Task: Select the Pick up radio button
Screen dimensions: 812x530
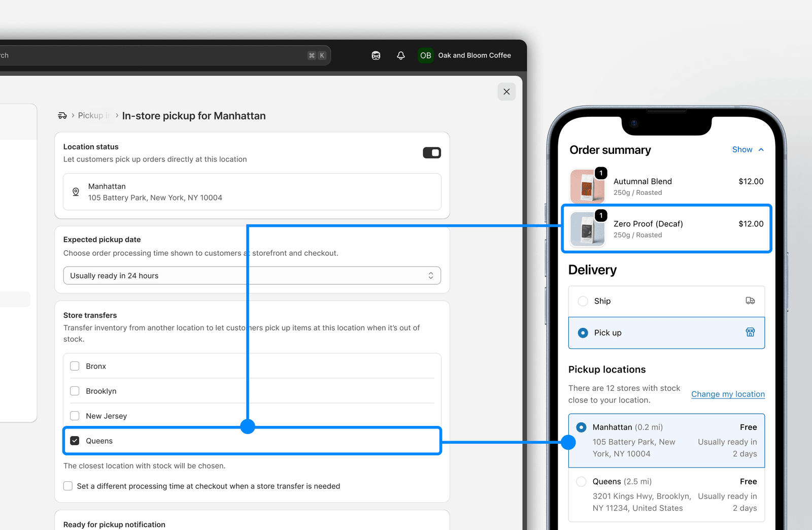Action: click(583, 333)
